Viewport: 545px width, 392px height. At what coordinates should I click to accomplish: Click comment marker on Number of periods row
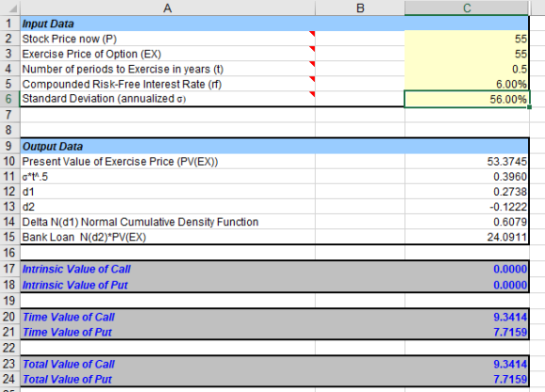(x=312, y=64)
